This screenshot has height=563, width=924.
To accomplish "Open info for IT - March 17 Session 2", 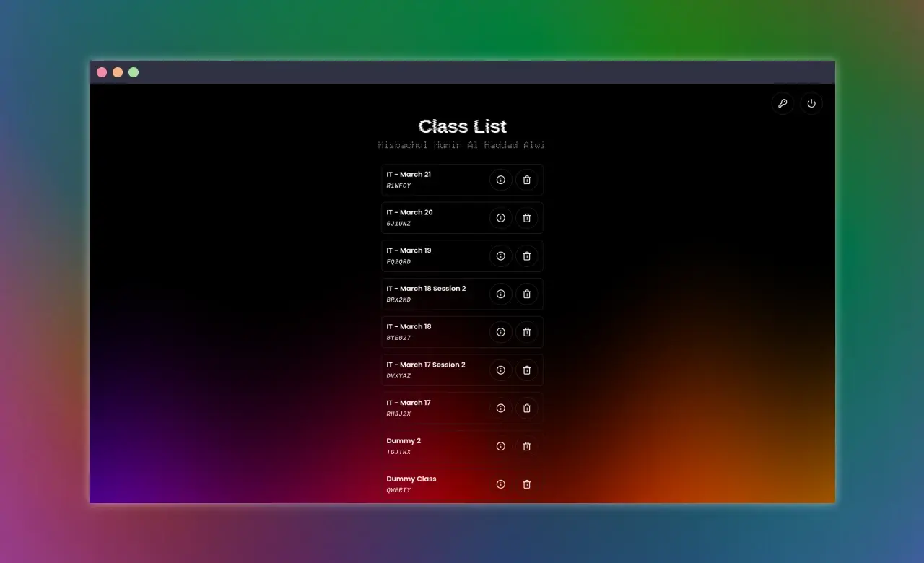I will point(501,370).
